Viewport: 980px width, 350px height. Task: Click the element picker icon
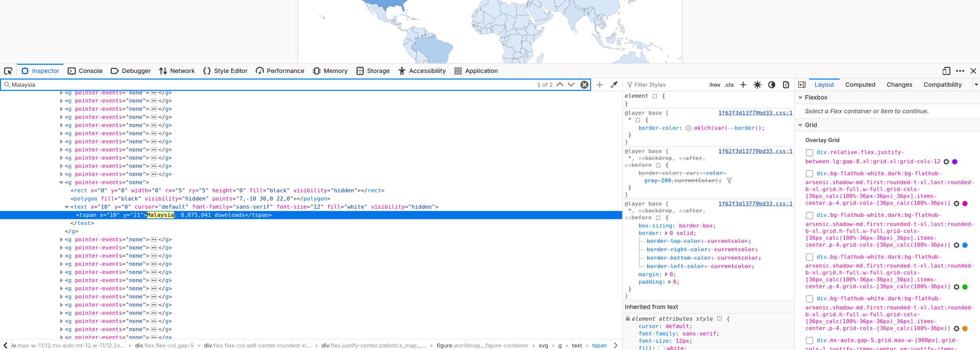tap(8, 71)
